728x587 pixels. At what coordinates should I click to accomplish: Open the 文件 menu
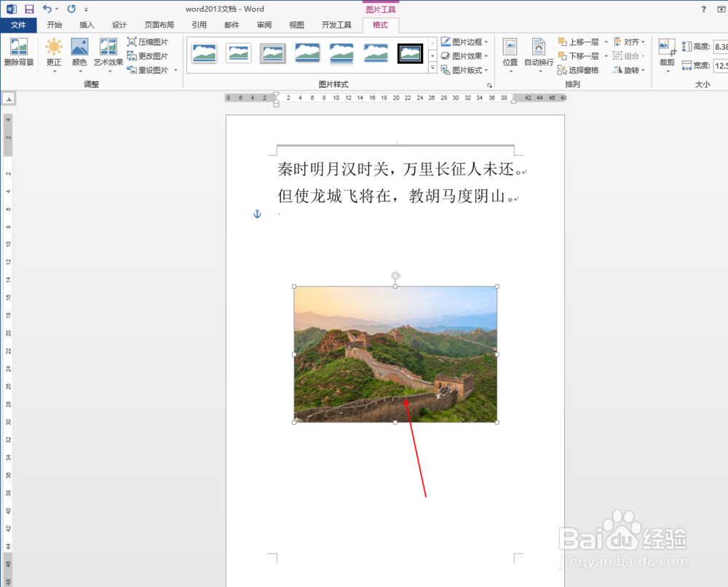pyautogui.click(x=20, y=24)
